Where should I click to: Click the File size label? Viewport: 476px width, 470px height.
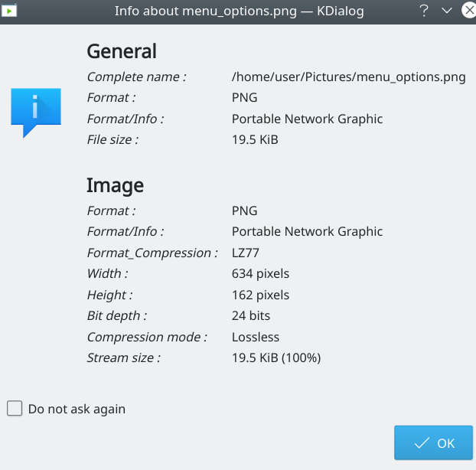(x=112, y=140)
